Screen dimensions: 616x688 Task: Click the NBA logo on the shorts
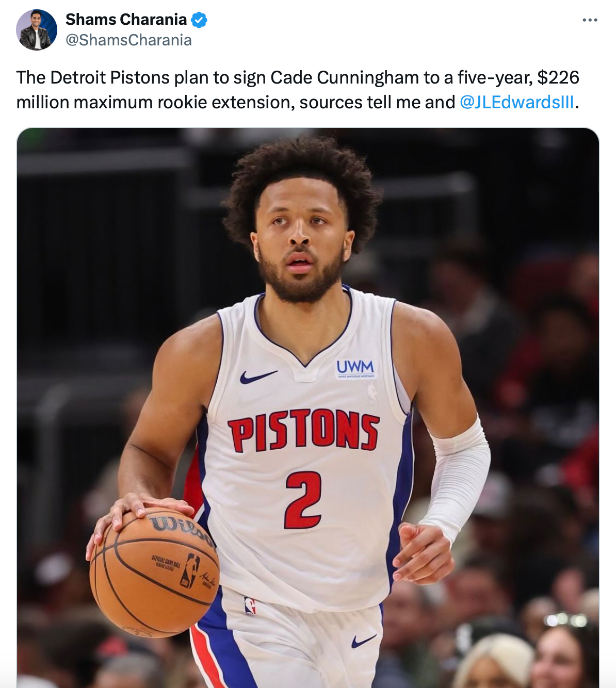click(250, 605)
